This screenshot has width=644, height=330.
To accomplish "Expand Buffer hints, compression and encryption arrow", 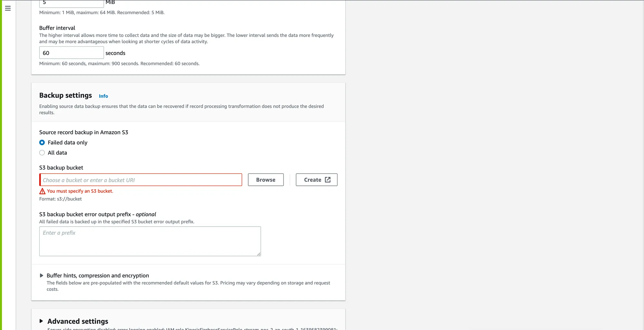I will tap(42, 276).
